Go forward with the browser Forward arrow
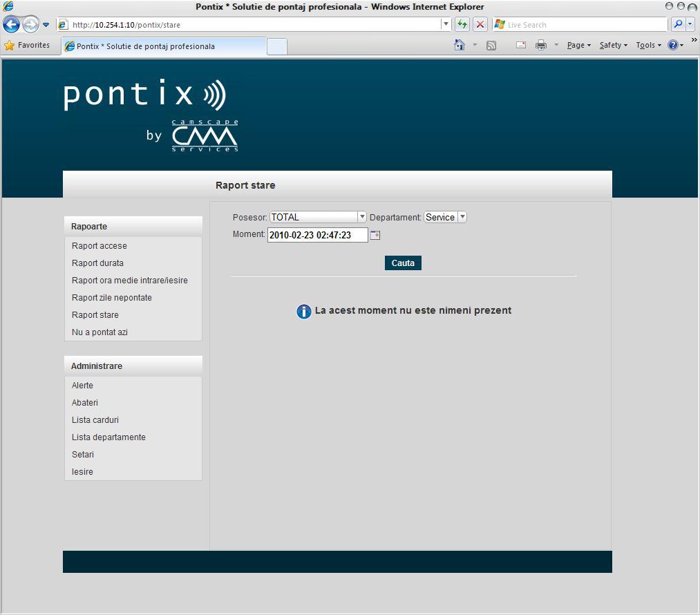The width and height of the screenshot is (700, 615). point(30,25)
